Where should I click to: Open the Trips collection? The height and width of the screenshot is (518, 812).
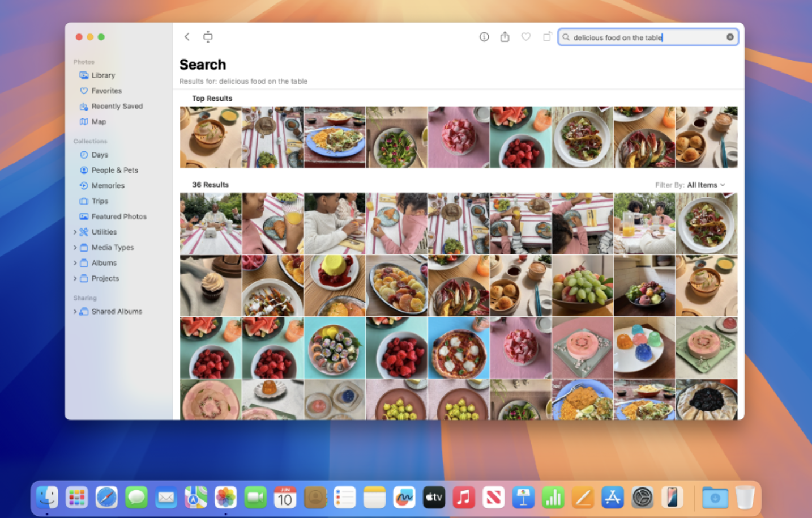coord(100,201)
